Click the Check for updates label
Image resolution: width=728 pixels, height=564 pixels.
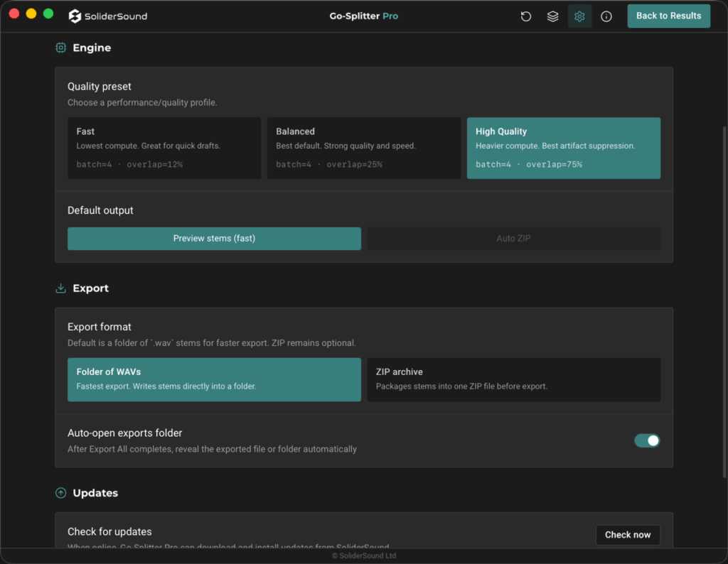point(109,531)
